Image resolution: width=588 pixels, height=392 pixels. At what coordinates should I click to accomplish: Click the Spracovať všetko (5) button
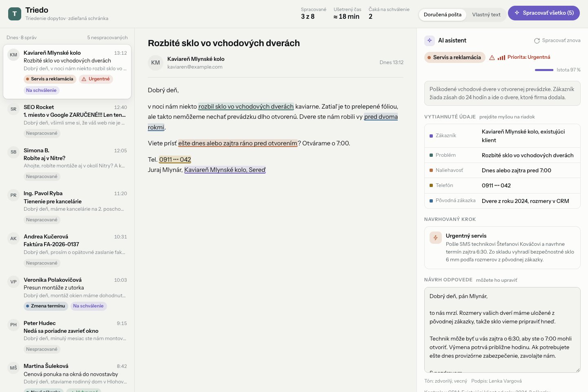pos(544,13)
